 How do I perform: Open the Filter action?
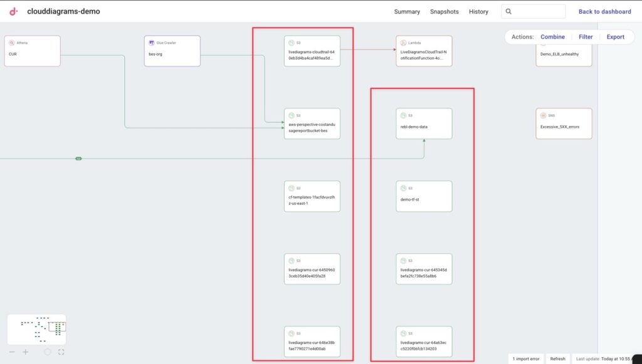tap(586, 37)
